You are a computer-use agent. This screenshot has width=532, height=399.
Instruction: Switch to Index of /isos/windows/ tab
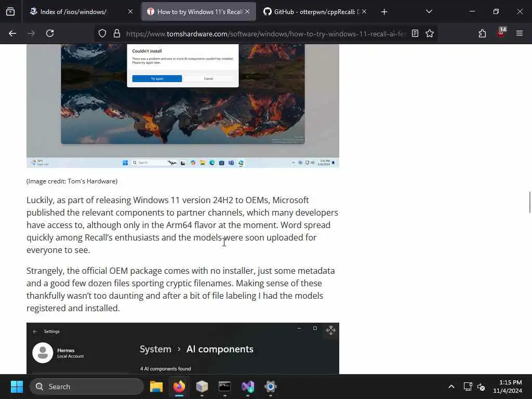(81, 12)
